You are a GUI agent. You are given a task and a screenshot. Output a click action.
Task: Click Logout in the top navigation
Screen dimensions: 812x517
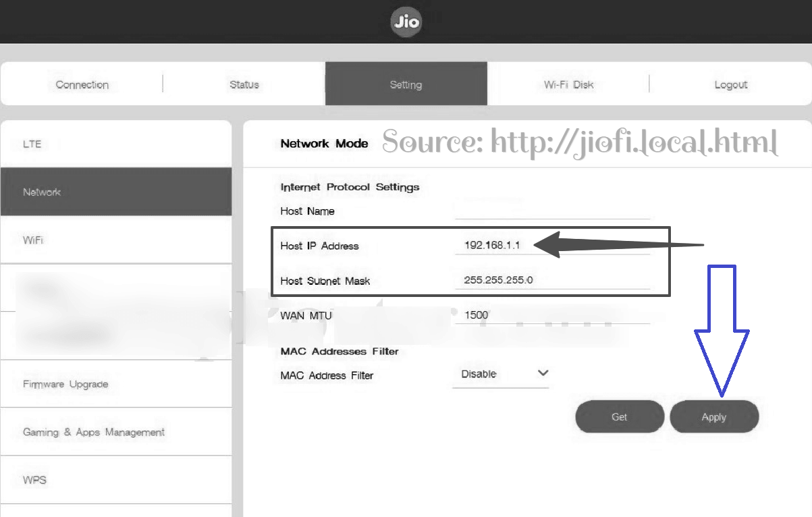pyautogui.click(x=730, y=85)
